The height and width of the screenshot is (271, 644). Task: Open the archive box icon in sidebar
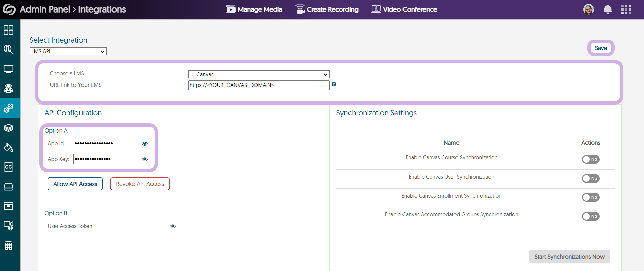point(8,206)
